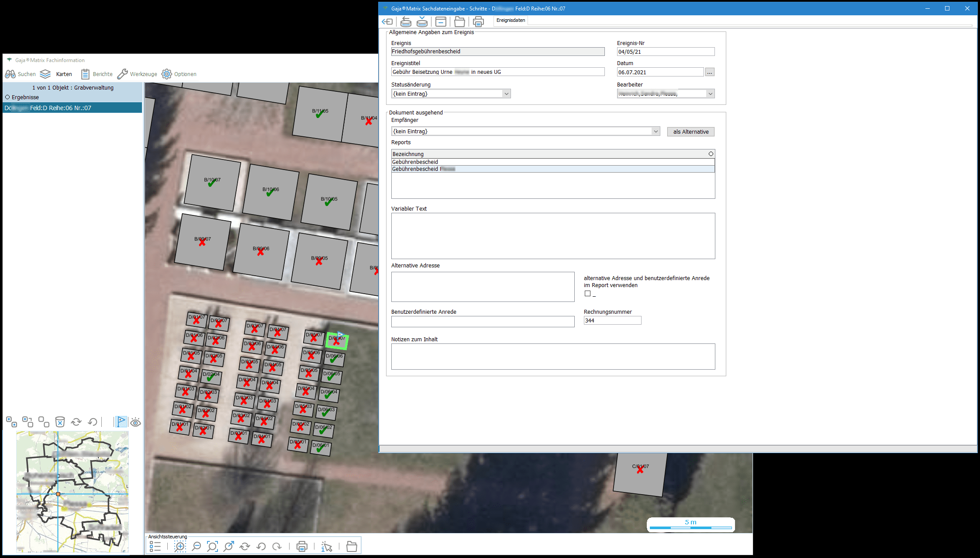Click the delete selection trash icon
The image size is (980, 558).
(60, 422)
